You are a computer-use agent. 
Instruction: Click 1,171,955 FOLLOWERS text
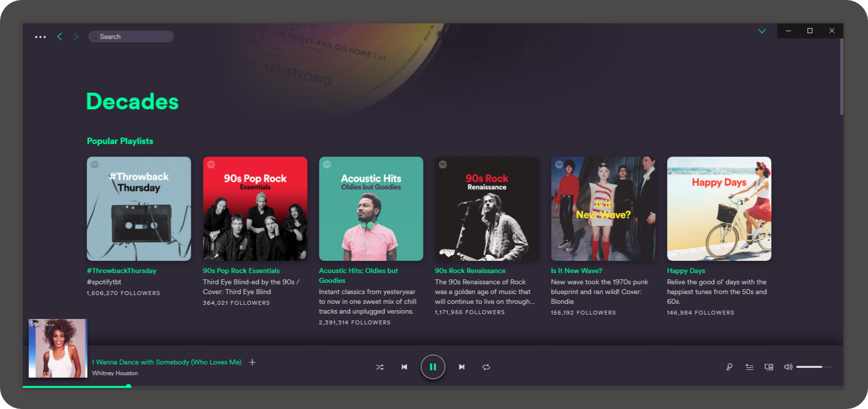[x=469, y=312]
